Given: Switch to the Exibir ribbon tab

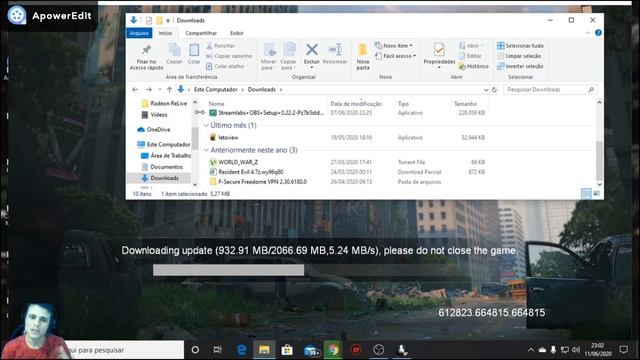Looking at the screenshot, I should (x=237, y=33).
